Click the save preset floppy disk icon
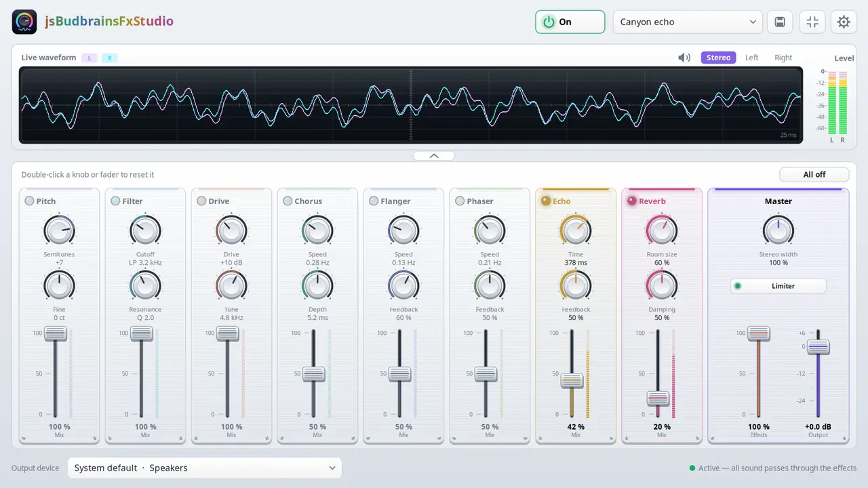 click(x=780, y=22)
